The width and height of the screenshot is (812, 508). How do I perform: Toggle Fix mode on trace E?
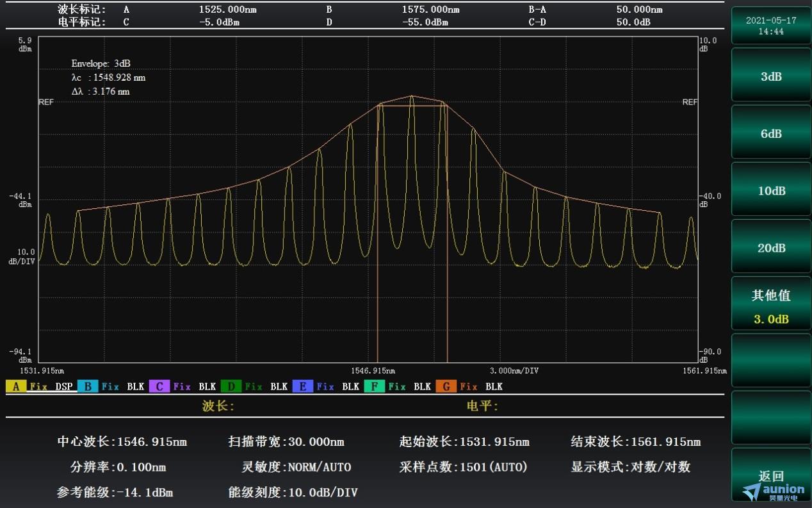(325, 386)
